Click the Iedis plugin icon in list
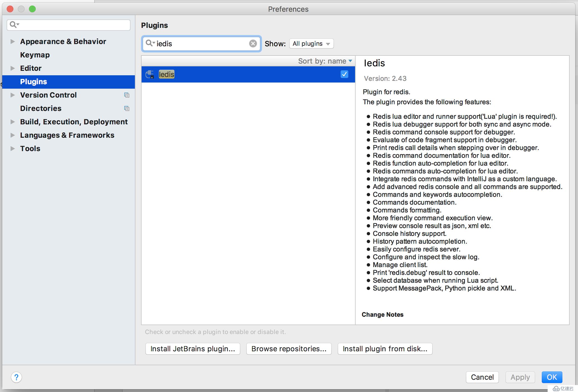This screenshot has width=578, height=392. click(152, 74)
